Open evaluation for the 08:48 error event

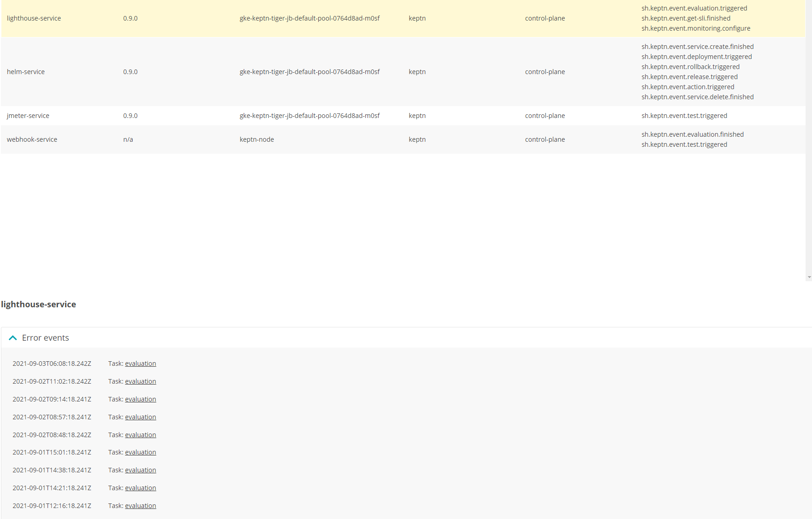pos(140,434)
